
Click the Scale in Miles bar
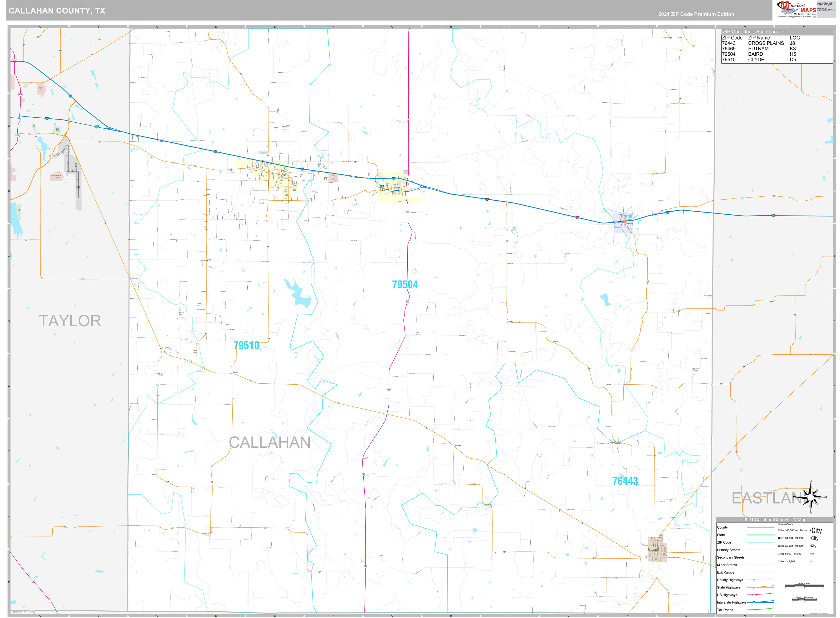pos(804,586)
